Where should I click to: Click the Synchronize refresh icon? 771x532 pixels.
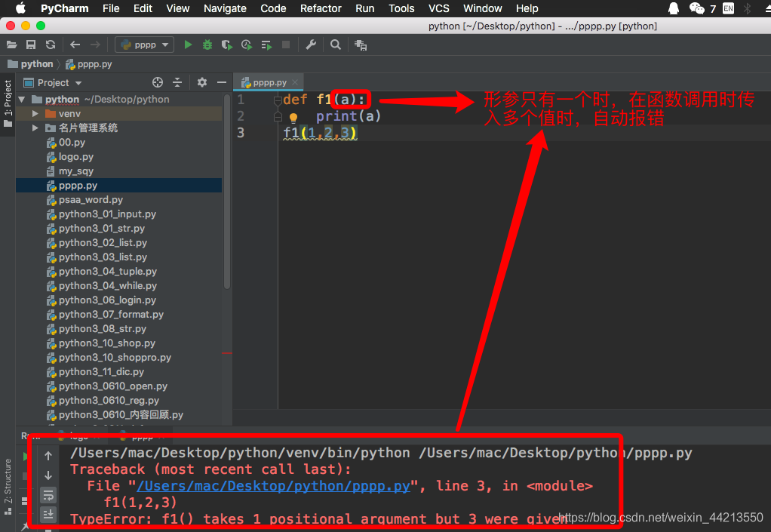pyautogui.click(x=50, y=45)
